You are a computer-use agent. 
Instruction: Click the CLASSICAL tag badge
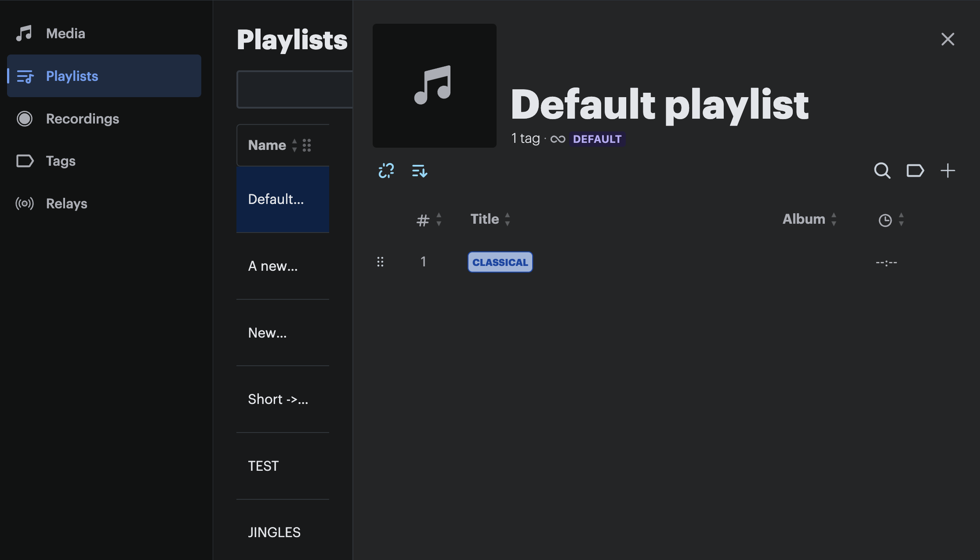click(500, 262)
